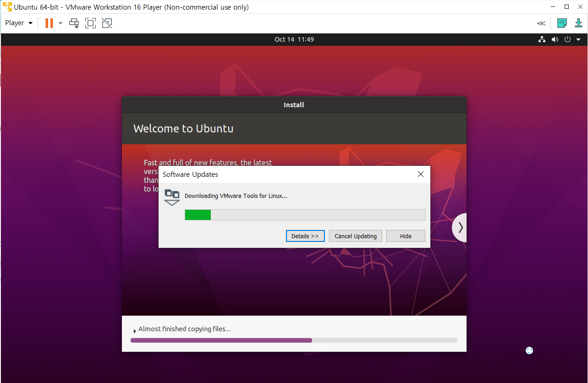588x383 pixels.
Task: Click the Ubuntu power icon
Action: 567,39
